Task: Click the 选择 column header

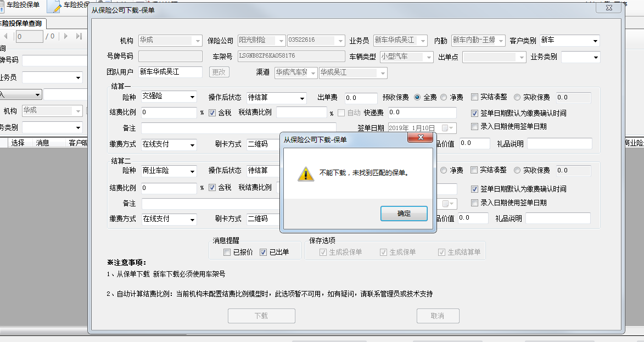Action: (18, 143)
